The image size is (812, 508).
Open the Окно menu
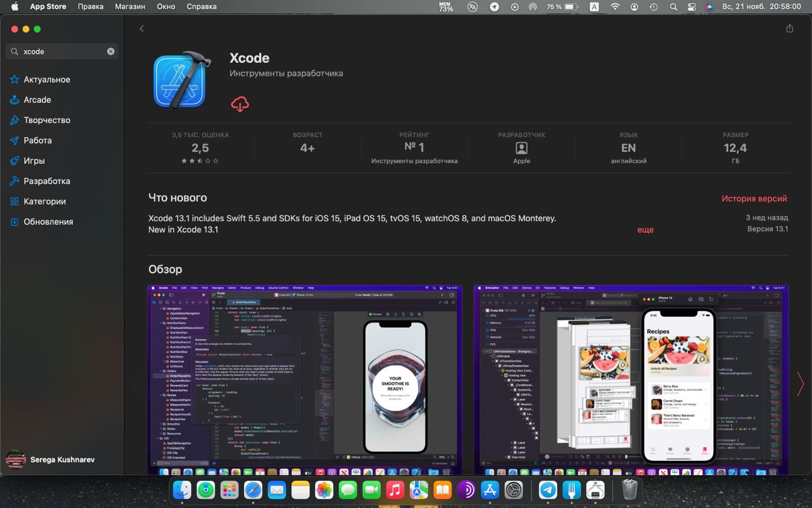tap(166, 6)
